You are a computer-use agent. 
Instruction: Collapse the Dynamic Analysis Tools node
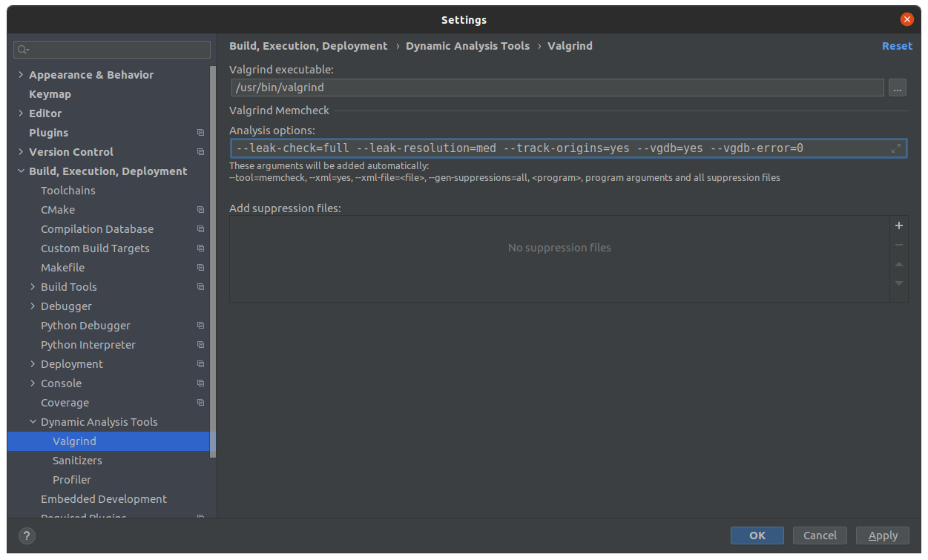[33, 422]
